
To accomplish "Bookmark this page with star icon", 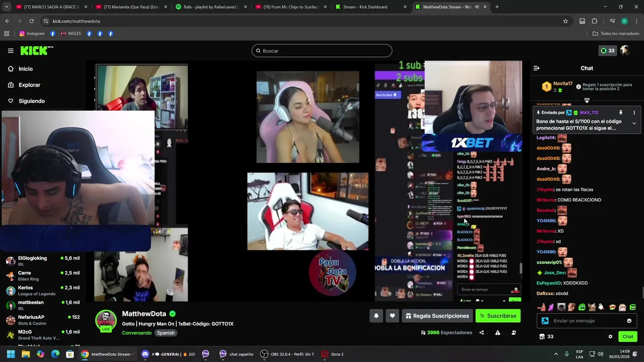I will pyautogui.click(x=566, y=21).
